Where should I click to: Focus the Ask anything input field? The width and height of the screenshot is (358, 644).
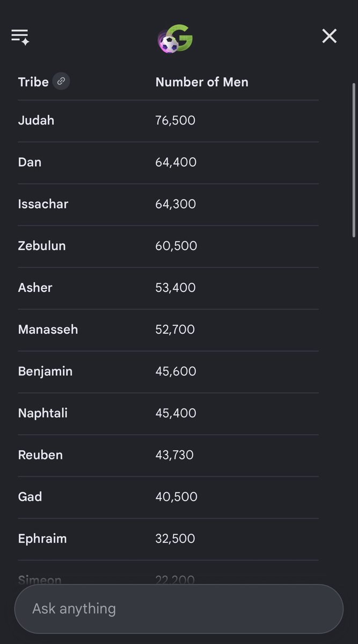(x=179, y=609)
